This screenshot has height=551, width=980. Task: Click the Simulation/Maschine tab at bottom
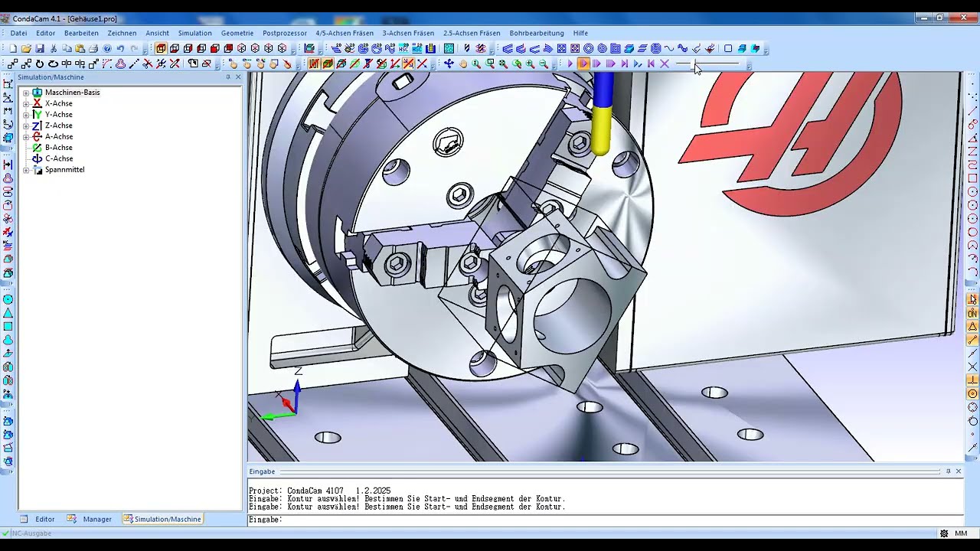click(x=162, y=519)
